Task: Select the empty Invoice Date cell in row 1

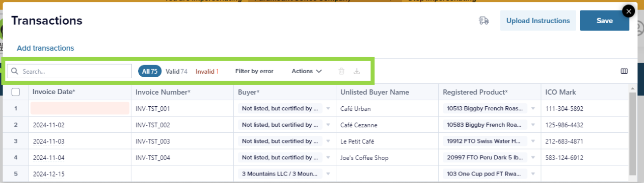Action: (80, 108)
